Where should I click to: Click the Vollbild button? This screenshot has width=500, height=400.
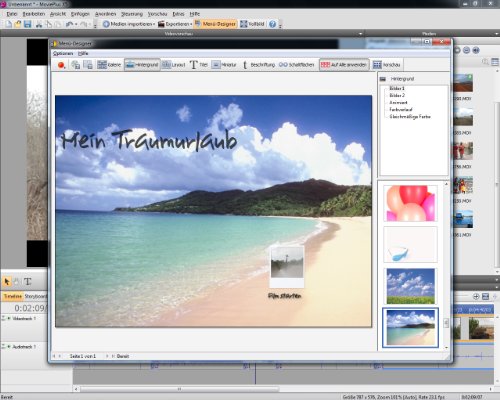[252, 24]
